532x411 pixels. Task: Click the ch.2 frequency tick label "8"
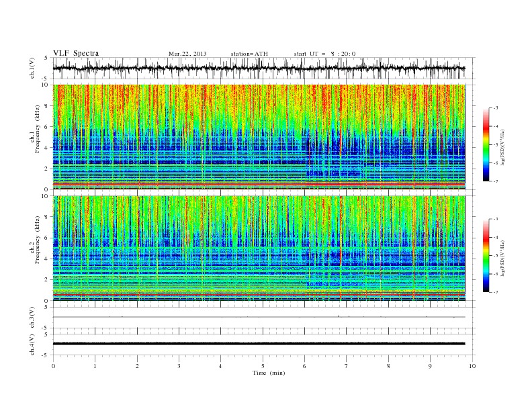tap(47, 217)
